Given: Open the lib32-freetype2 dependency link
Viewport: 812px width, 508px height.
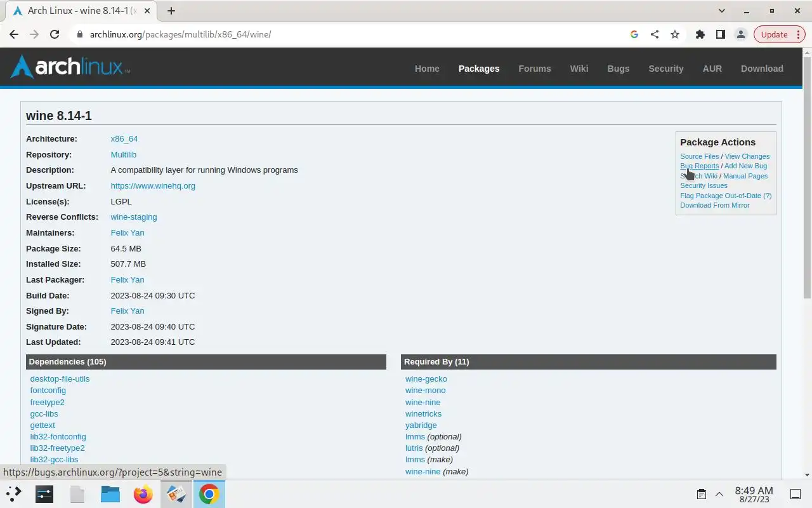Looking at the screenshot, I should coord(57,448).
